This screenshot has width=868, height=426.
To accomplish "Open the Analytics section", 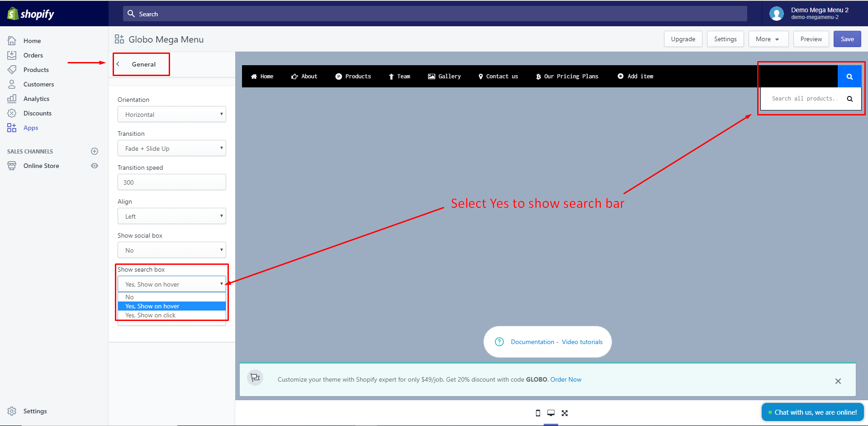I will click(37, 99).
